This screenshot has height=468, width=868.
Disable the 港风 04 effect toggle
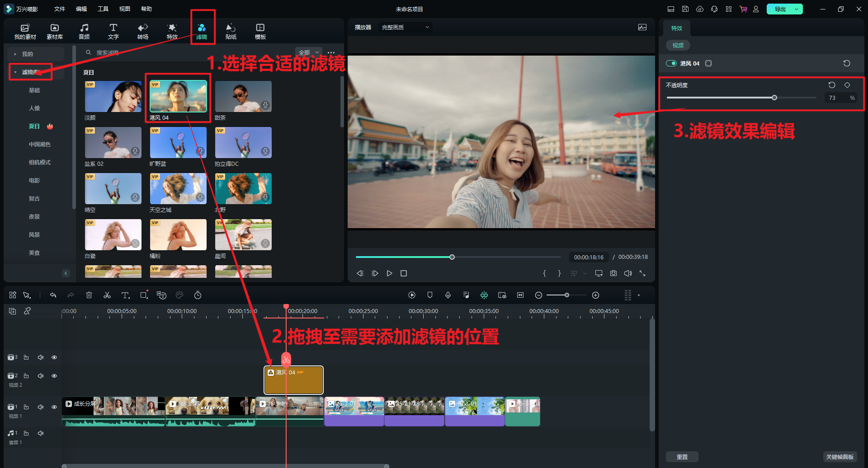(x=671, y=63)
